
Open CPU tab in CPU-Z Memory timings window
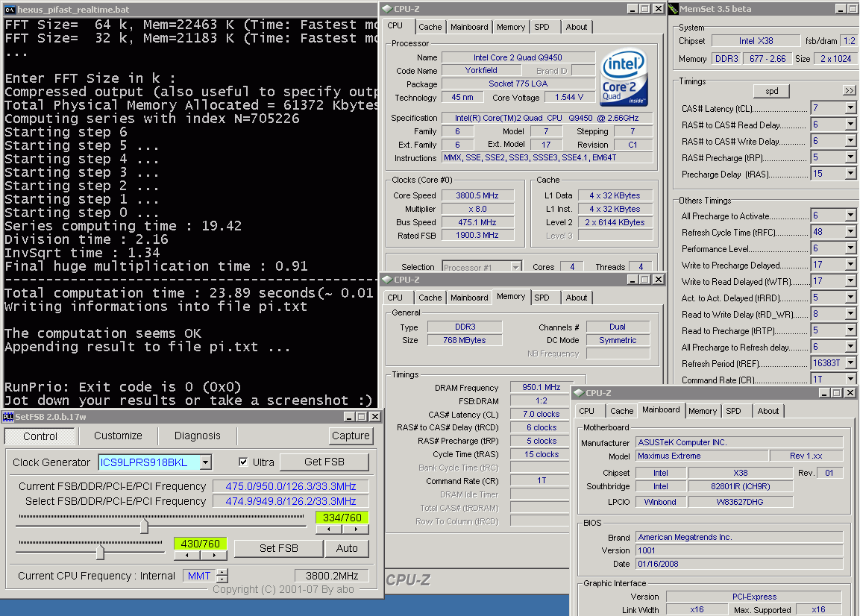point(395,298)
